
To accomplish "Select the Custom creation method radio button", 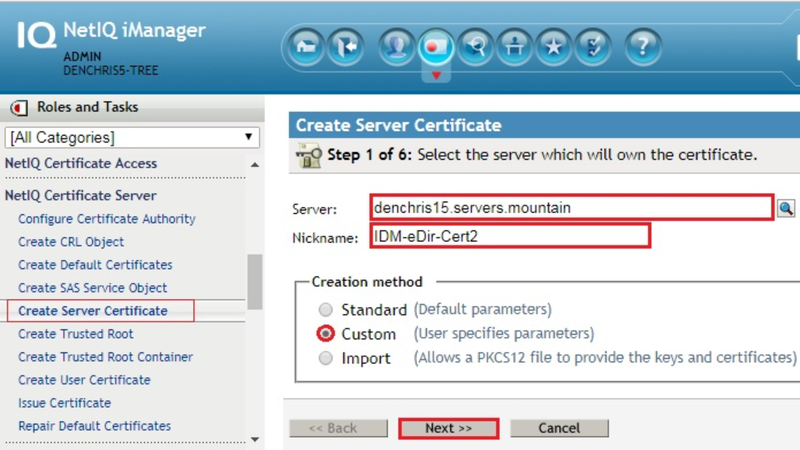I will tap(326, 334).
